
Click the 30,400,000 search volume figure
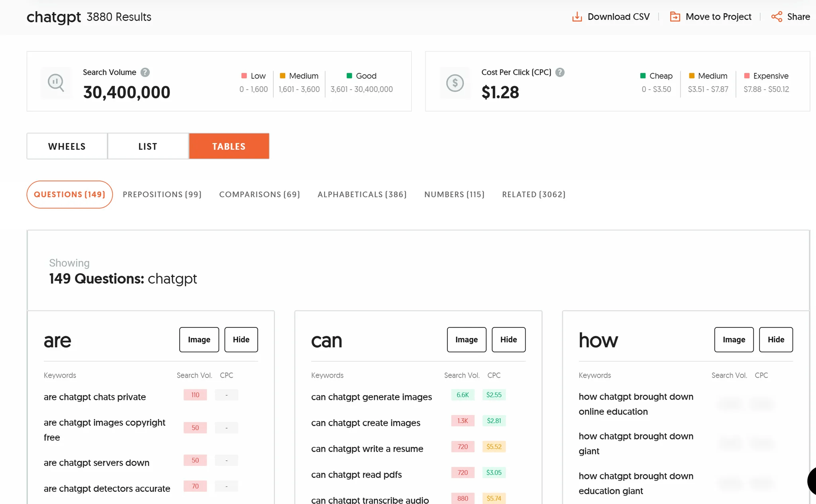pyautogui.click(x=127, y=92)
